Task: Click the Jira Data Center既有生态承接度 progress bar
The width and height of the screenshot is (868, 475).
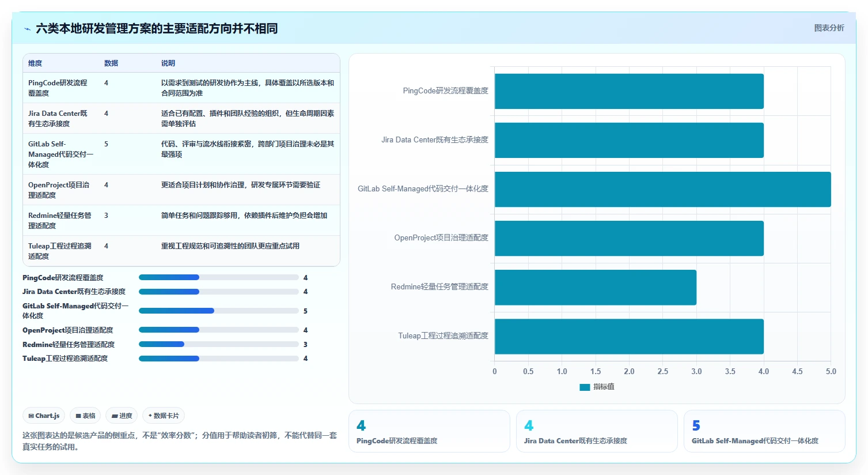Action: (x=219, y=292)
